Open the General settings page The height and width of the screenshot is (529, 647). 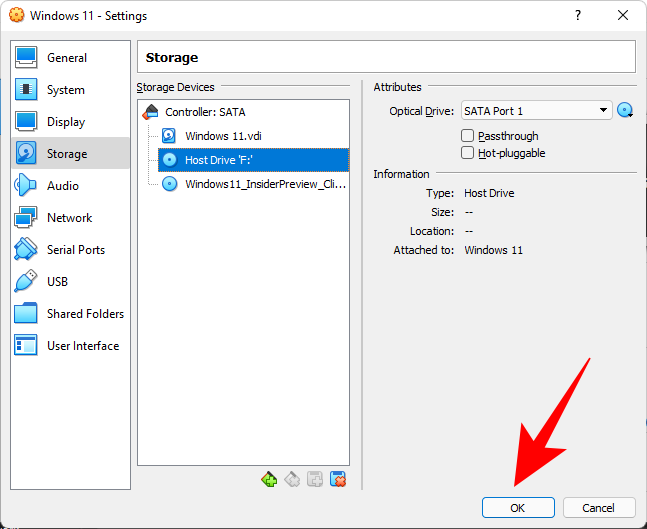(67, 58)
